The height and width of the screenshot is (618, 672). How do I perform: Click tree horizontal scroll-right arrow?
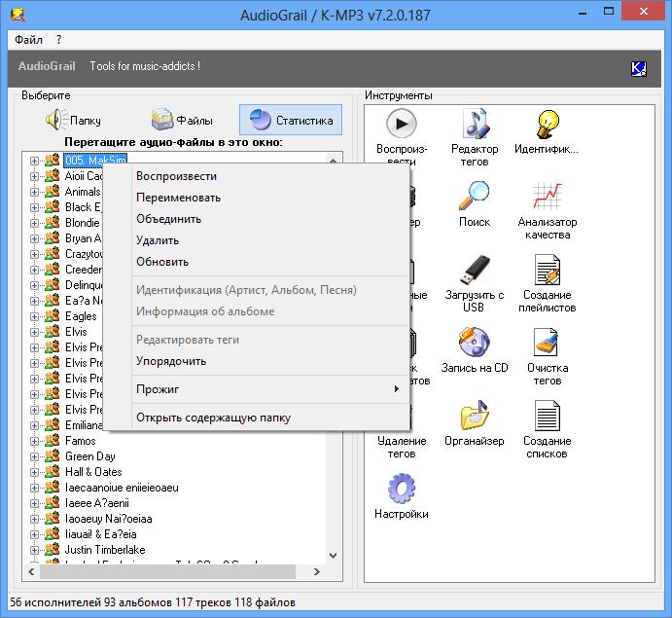tap(317, 571)
